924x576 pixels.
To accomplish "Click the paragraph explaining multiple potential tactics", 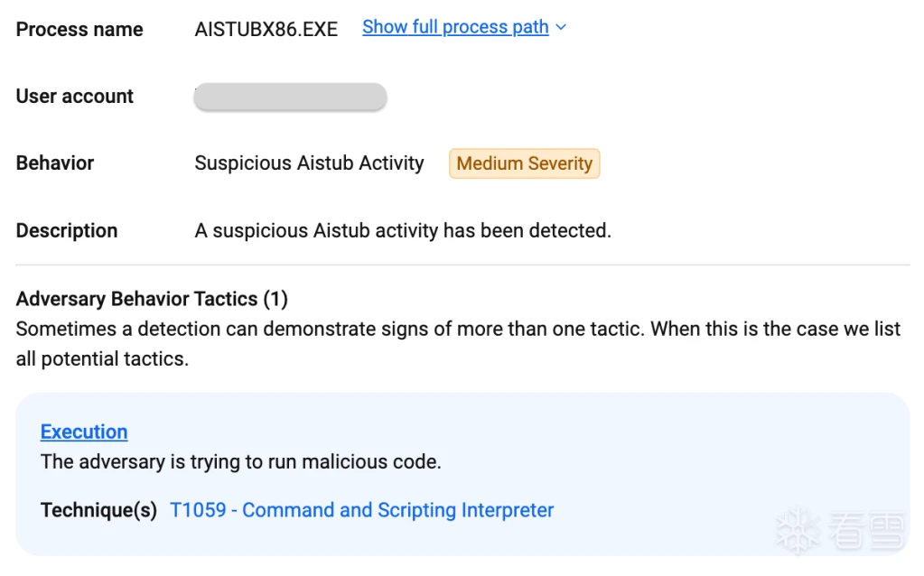I will (x=458, y=343).
